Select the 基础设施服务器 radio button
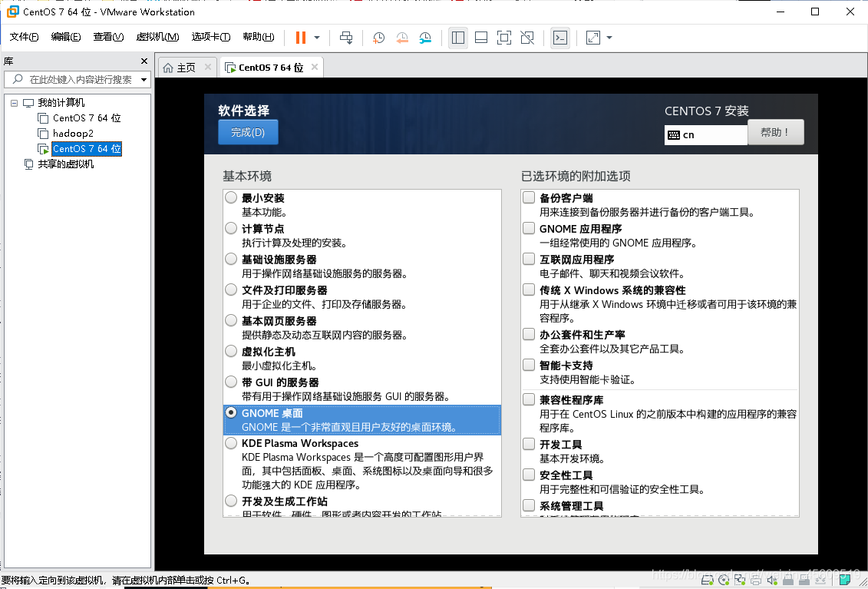This screenshot has width=868, height=589. [232, 259]
